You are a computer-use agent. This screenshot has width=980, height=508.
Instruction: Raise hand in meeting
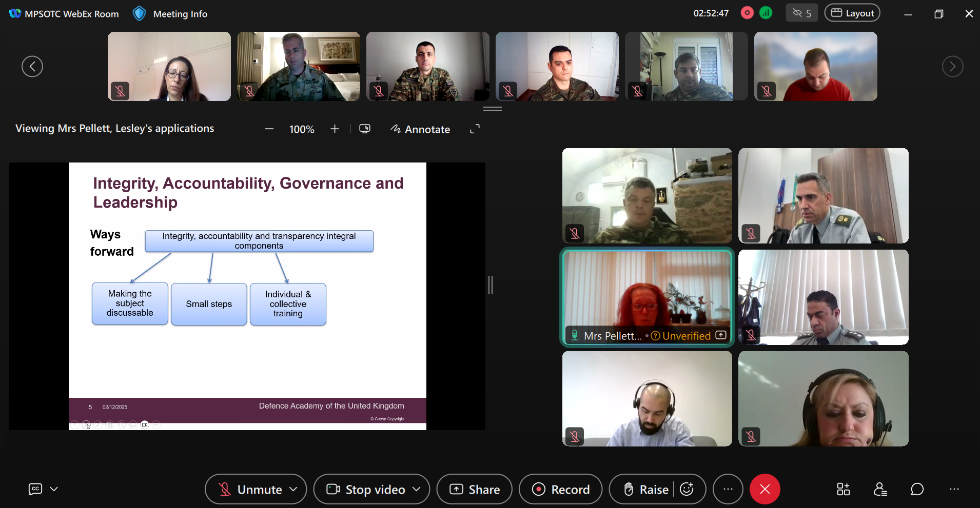tap(646, 490)
